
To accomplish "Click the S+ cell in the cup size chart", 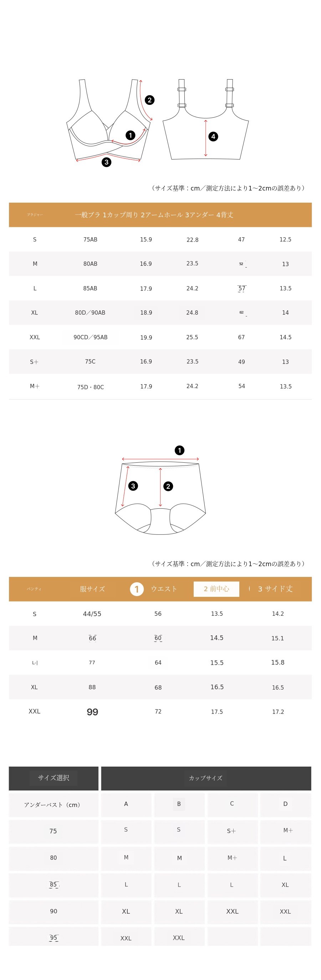I will tap(231, 831).
